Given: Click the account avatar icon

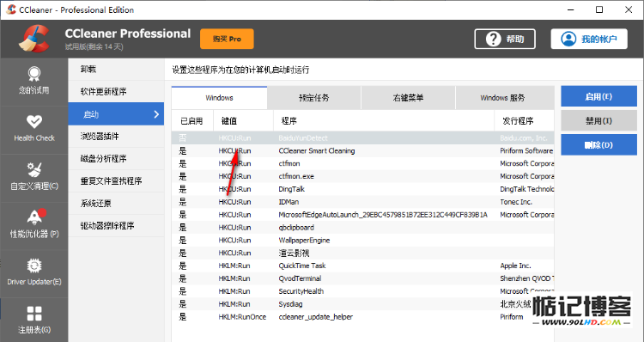Looking at the screenshot, I should point(568,39).
